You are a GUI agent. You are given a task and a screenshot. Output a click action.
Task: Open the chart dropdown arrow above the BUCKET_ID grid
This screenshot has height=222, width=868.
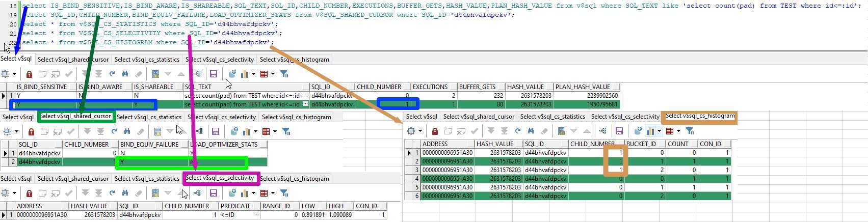click(x=659, y=131)
